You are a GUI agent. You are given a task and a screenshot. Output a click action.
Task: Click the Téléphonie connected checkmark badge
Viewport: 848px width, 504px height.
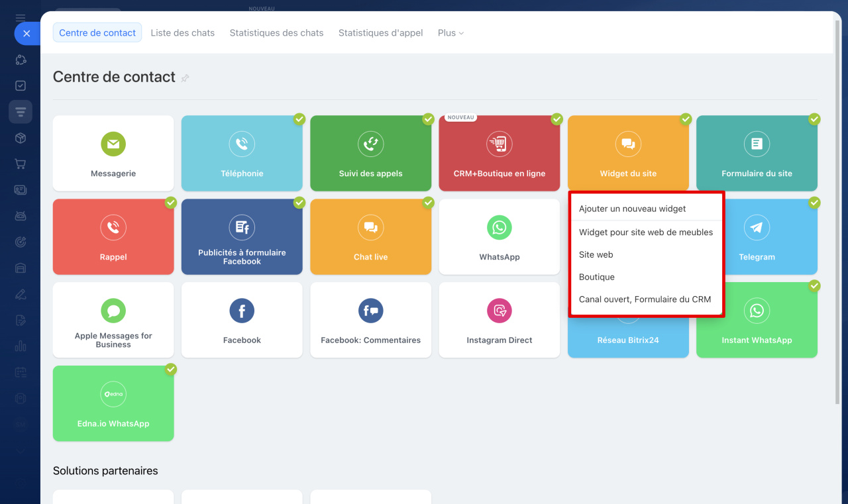pos(299,119)
